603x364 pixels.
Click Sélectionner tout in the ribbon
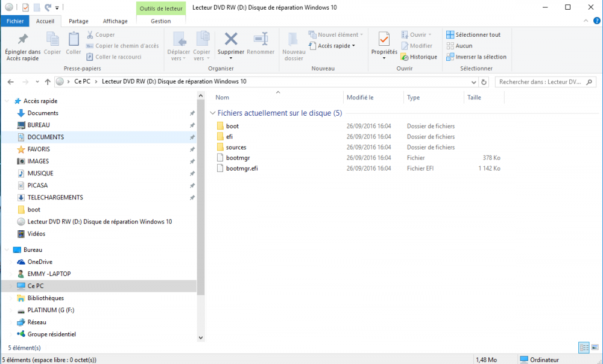474,35
